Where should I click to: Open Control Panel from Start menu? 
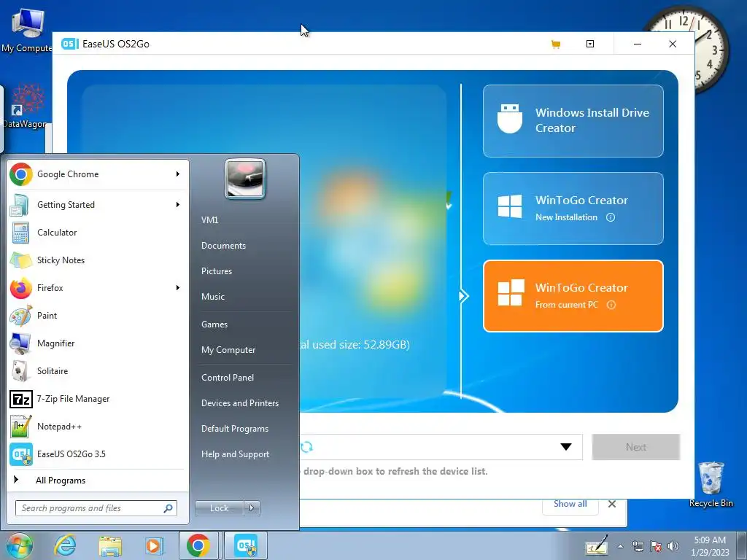pyautogui.click(x=228, y=378)
